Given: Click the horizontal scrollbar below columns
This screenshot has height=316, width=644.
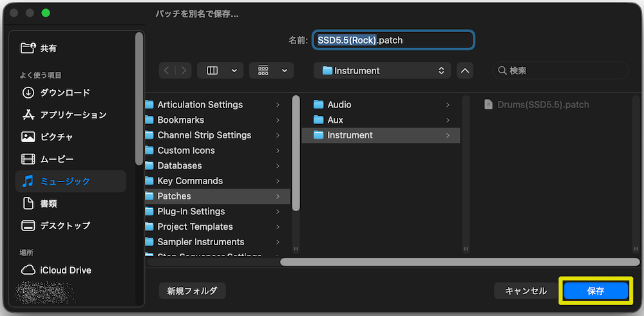Looking at the screenshot, I should click(x=460, y=262).
